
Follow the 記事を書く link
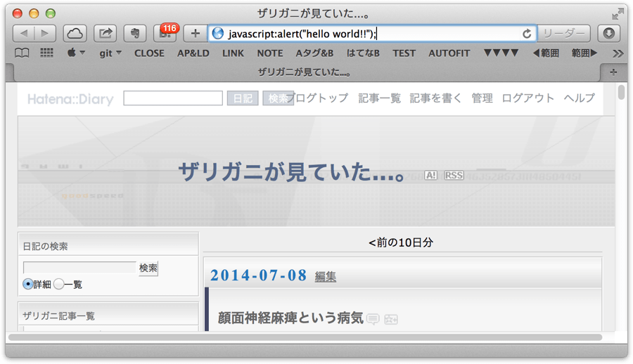point(435,98)
